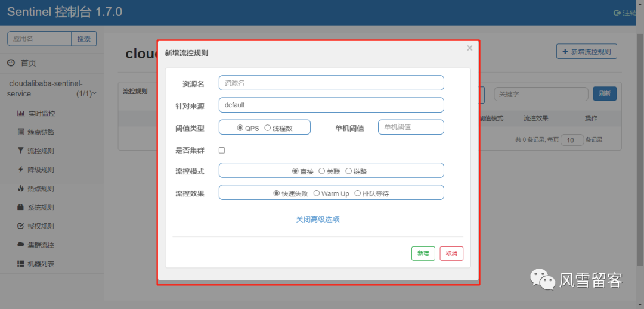Click the flame icon for 热点规则
The height and width of the screenshot is (309, 644).
pos(21,189)
